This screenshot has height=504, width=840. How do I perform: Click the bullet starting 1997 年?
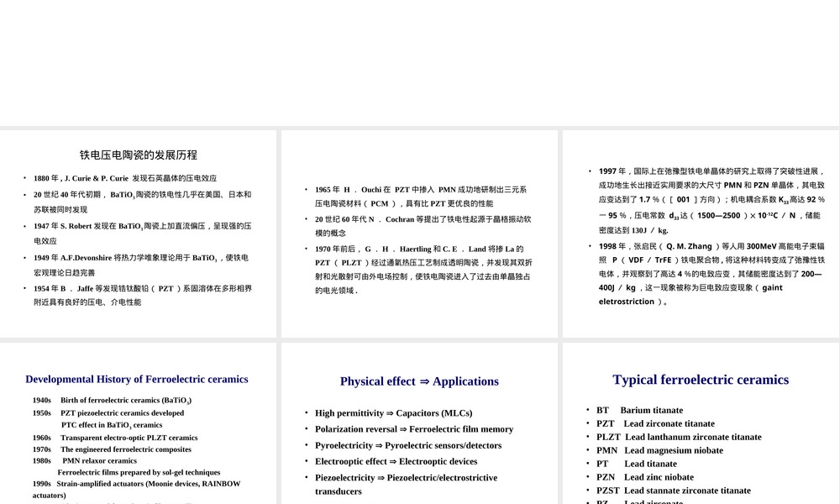(x=712, y=201)
